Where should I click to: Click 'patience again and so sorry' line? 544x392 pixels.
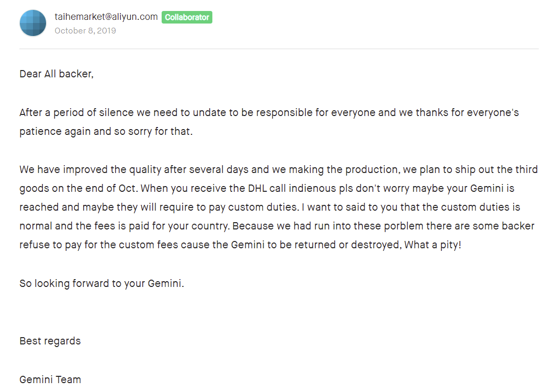click(106, 132)
